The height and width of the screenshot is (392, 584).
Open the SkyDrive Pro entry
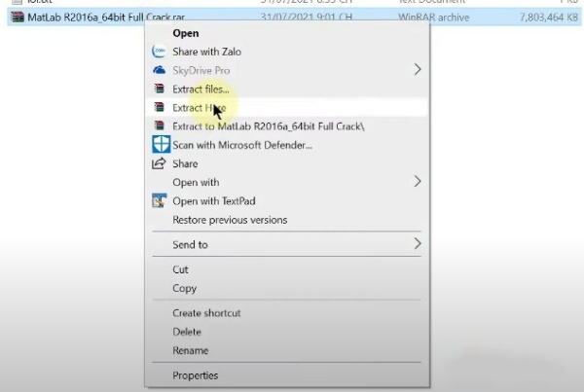pyautogui.click(x=201, y=70)
